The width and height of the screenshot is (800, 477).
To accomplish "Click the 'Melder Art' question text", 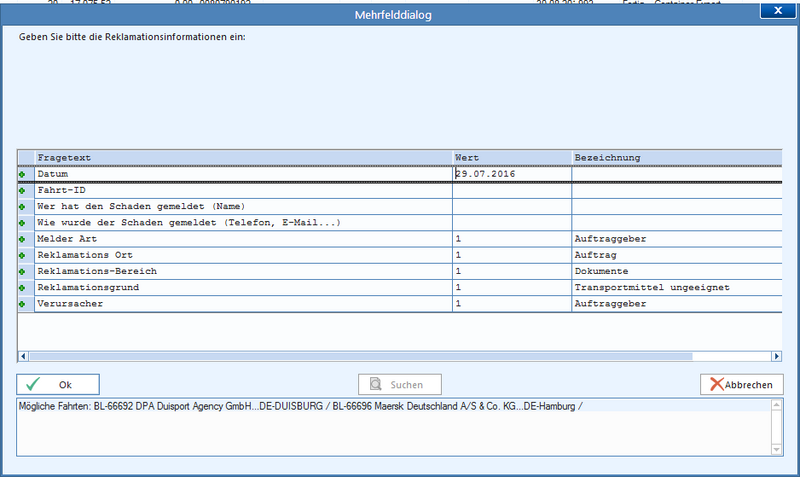I will 67,239.
